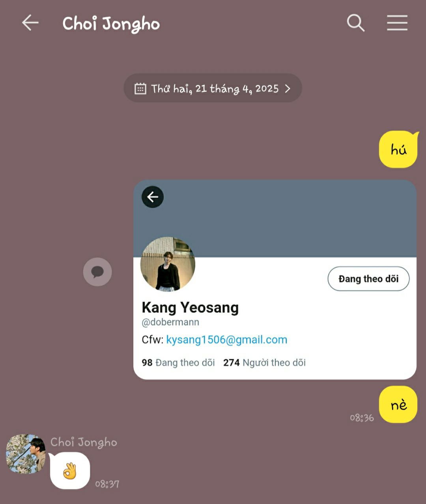Screen dimensions: 426x504
Task: Tap the Kang Yeosang profile name
Action: (x=190, y=307)
